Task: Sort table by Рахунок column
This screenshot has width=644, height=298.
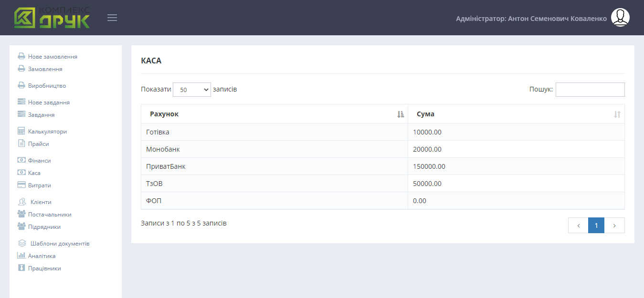Action: click(274, 114)
